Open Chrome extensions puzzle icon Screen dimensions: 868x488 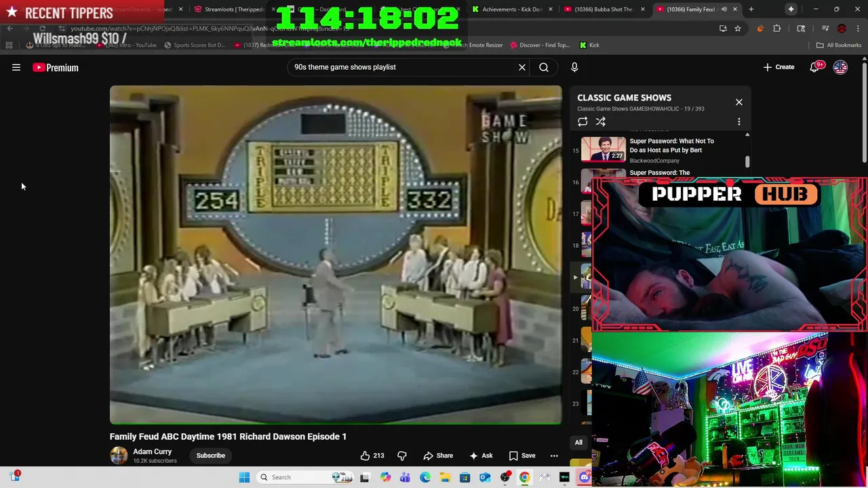point(777,28)
